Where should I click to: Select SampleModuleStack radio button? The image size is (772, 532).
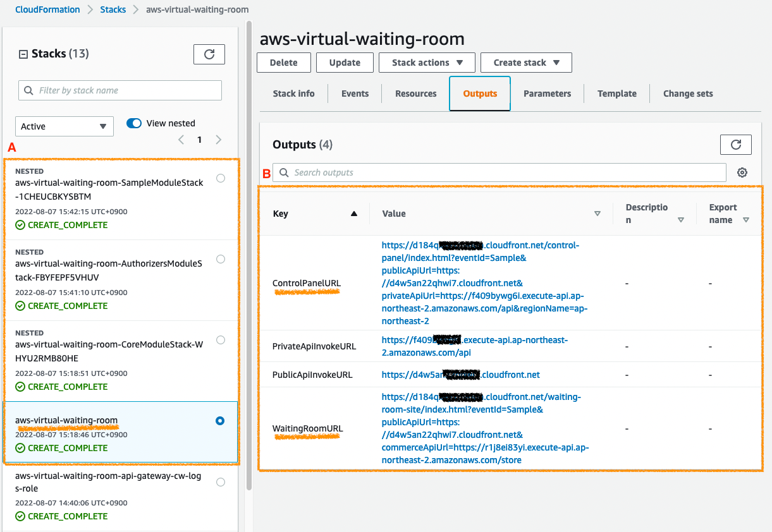click(x=221, y=178)
